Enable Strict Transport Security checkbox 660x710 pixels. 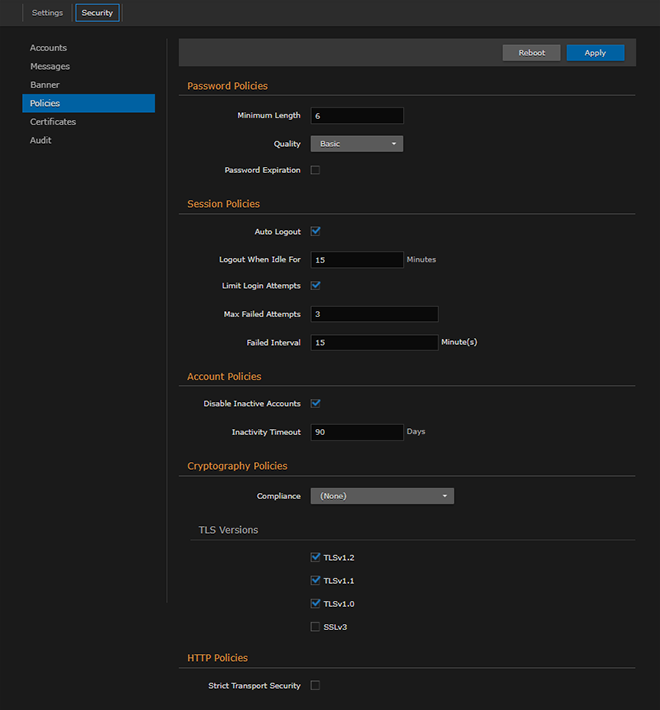point(315,685)
